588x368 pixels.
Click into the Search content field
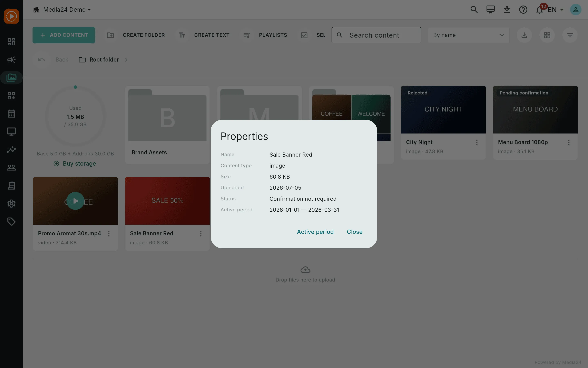point(376,35)
